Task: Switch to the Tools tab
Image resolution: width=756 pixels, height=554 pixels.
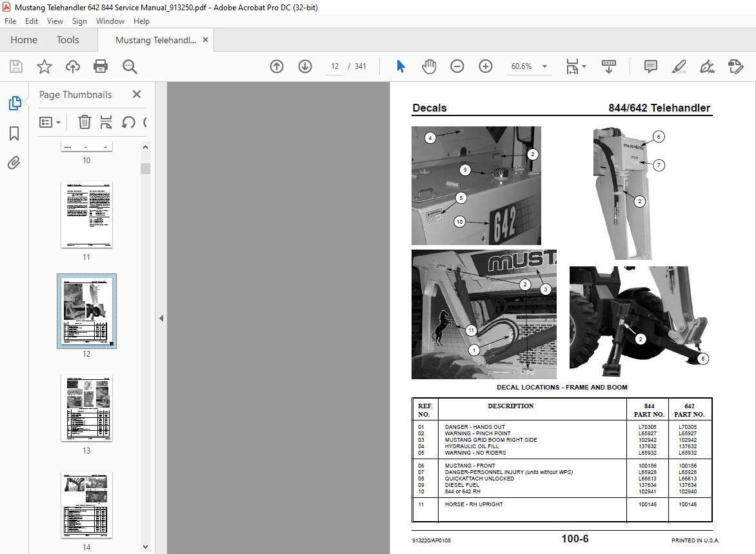Action: click(68, 40)
